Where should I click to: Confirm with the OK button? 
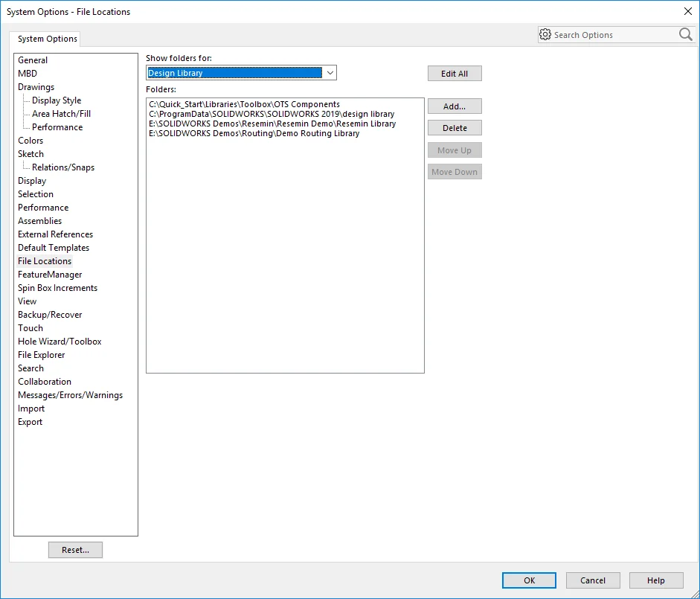pyautogui.click(x=529, y=580)
